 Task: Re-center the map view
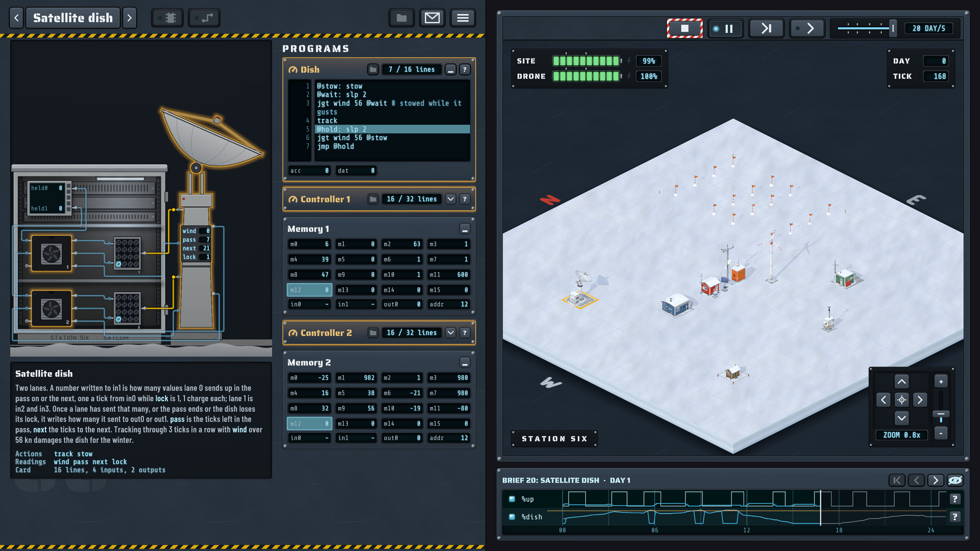[901, 400]
